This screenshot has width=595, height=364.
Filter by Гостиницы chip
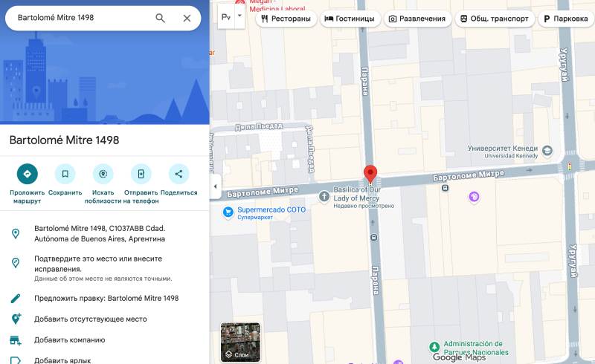[x=350, y=19]
